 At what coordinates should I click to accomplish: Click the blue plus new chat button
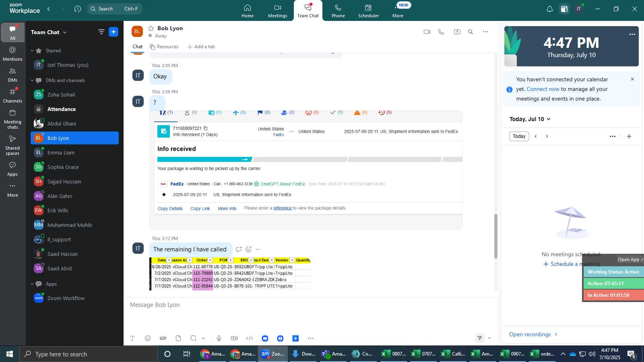pyautogui.click(x=114, y=32)
